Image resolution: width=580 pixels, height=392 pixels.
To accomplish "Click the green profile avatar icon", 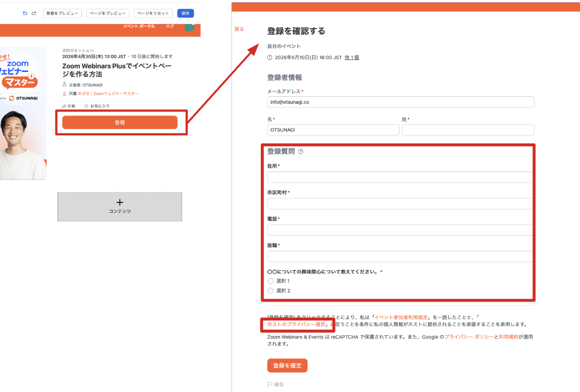I will (x=189, y=26).
